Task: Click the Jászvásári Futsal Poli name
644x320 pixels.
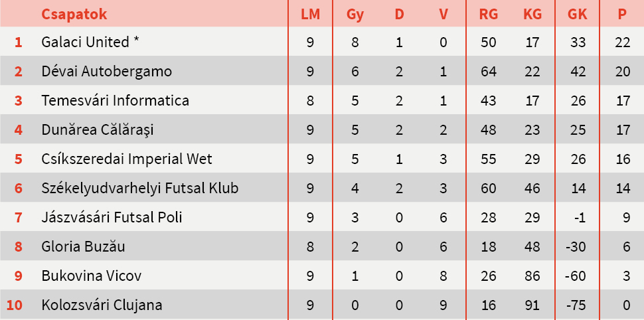Action: 112,217
